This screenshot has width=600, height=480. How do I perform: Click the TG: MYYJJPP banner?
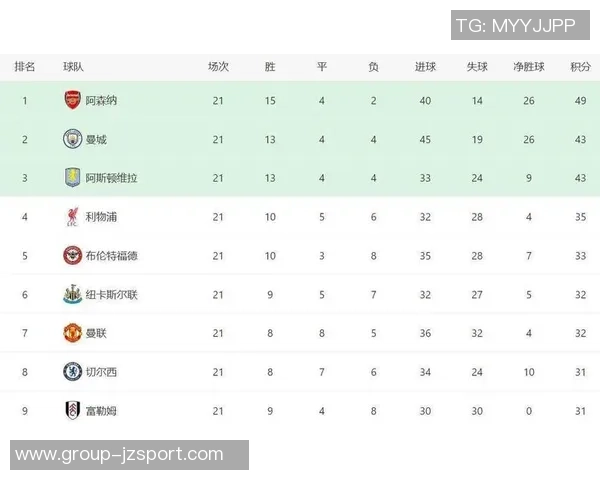tap(516, 26)
